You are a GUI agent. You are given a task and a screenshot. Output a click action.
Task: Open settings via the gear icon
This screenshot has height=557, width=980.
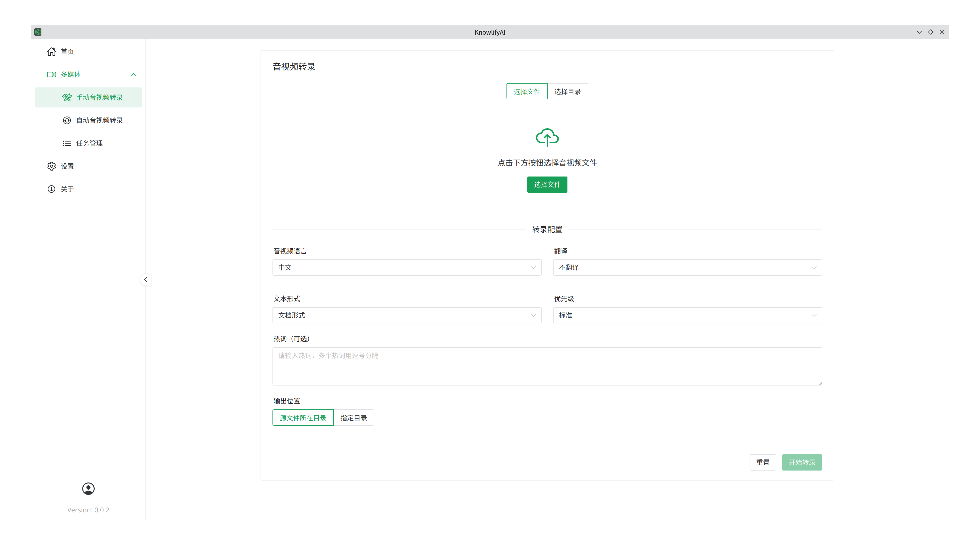(x=51, y=166)
